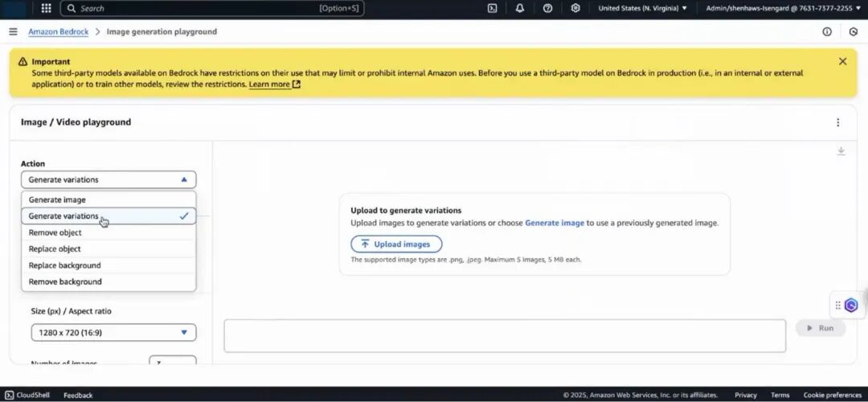The height and width of the screenshot is (402, 868).
Task: Click the download icon in preview area
Action: (841, 151)
